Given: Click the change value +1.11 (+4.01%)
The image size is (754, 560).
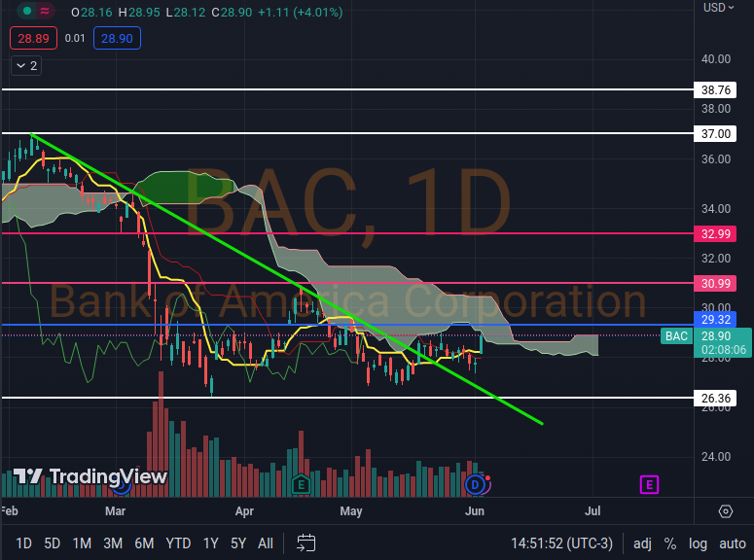Looking at the screenshot, I should point(300,12).
